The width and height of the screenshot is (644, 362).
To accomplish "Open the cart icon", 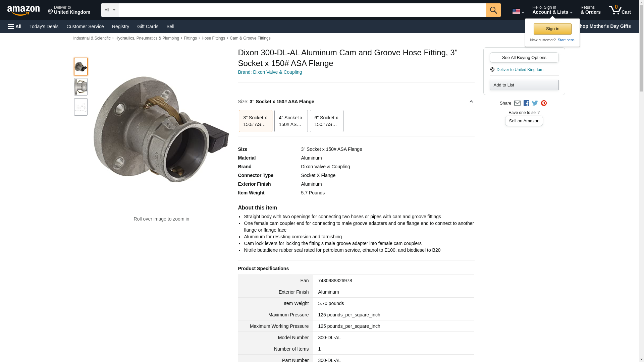I will pos(620,10).
